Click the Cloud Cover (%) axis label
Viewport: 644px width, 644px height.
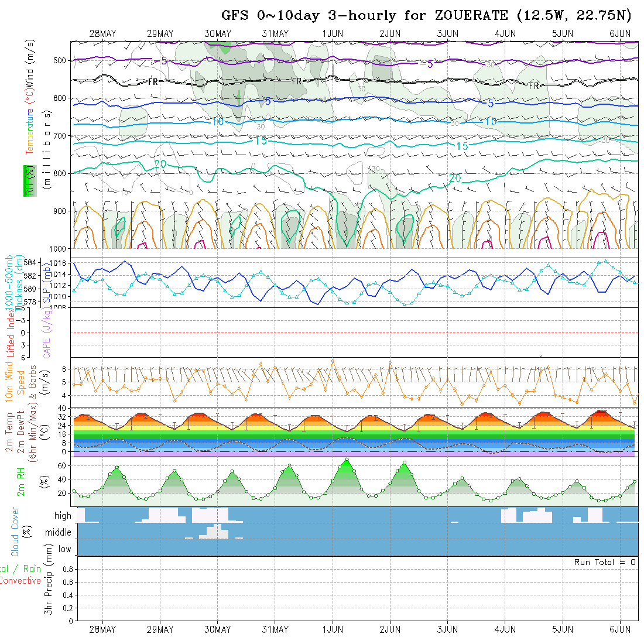pyautogui.click(x=20, y=532)
